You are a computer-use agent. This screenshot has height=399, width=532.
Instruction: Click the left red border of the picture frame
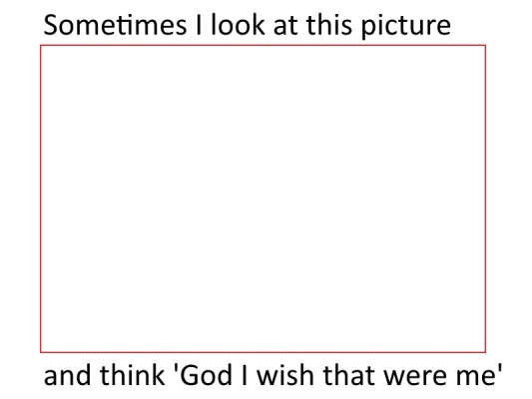(x=41, y=199)
